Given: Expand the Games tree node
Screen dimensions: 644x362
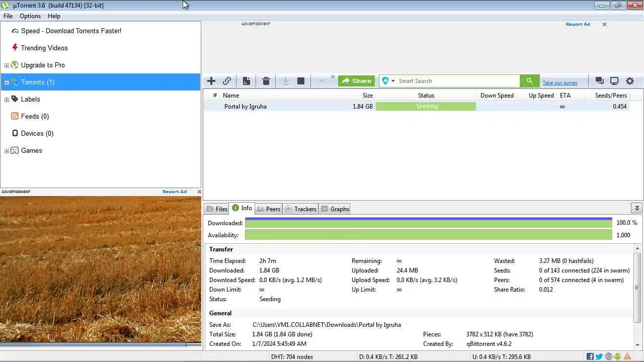Looking at the screenshot, I should (x=7, y=151).
